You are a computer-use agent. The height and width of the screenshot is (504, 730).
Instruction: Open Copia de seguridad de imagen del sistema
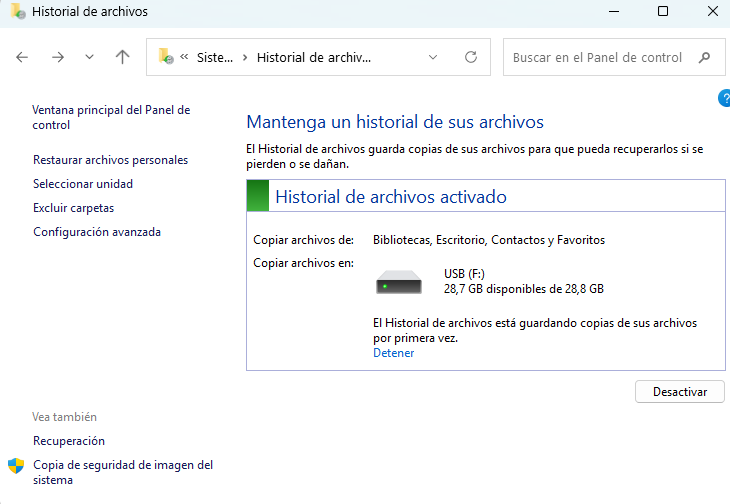click(x=123, y=472)
